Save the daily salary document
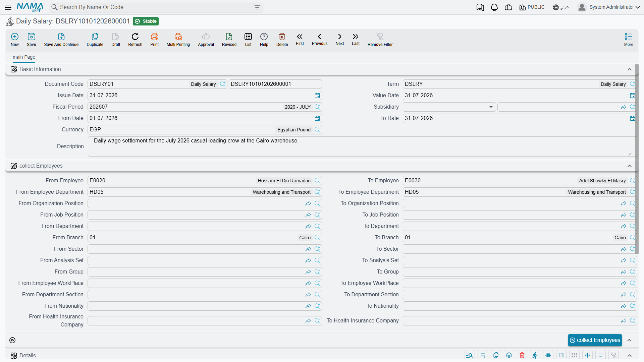The height and width of the screenshot is (362, 644). (32, 39)
